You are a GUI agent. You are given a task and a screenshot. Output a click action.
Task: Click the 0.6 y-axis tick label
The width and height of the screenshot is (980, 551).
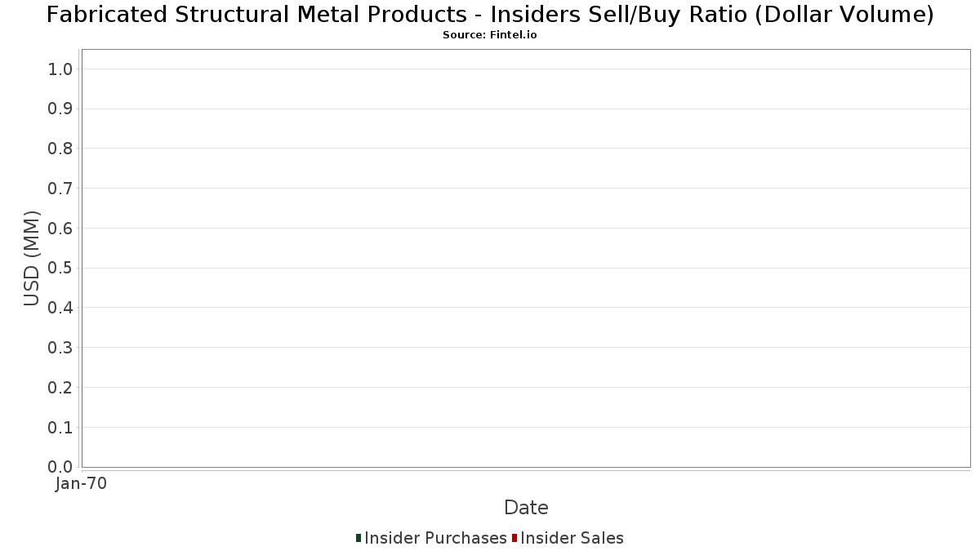[x=60, y=229]
